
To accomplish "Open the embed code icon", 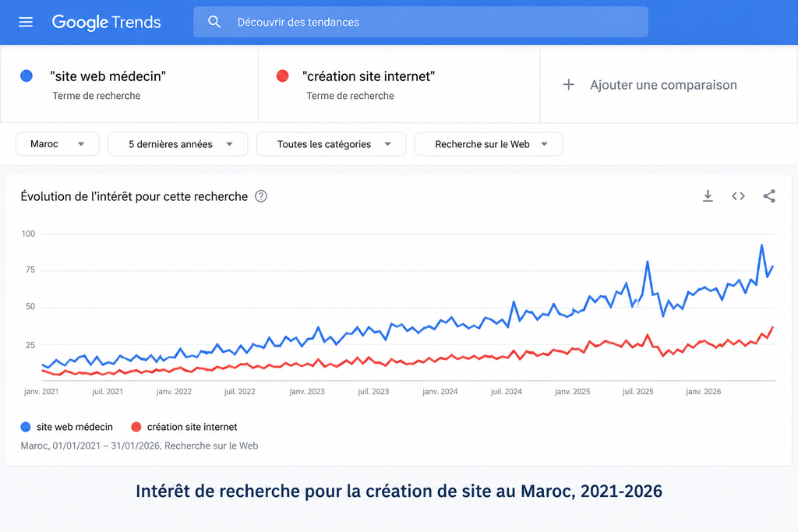I will (739, 196).
